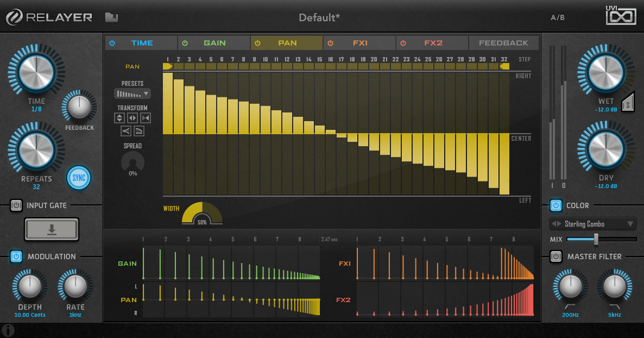Enable the Input Gate power switch

point(16,205)
